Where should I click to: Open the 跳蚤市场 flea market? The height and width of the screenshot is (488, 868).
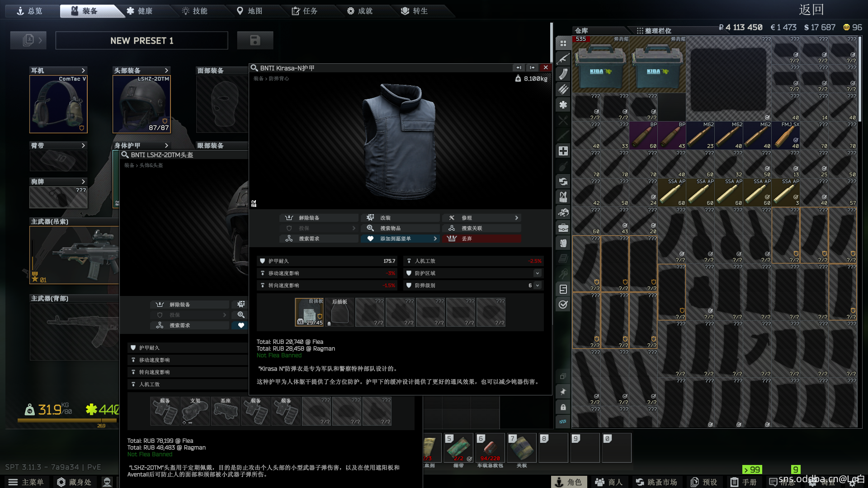[656, 482]
